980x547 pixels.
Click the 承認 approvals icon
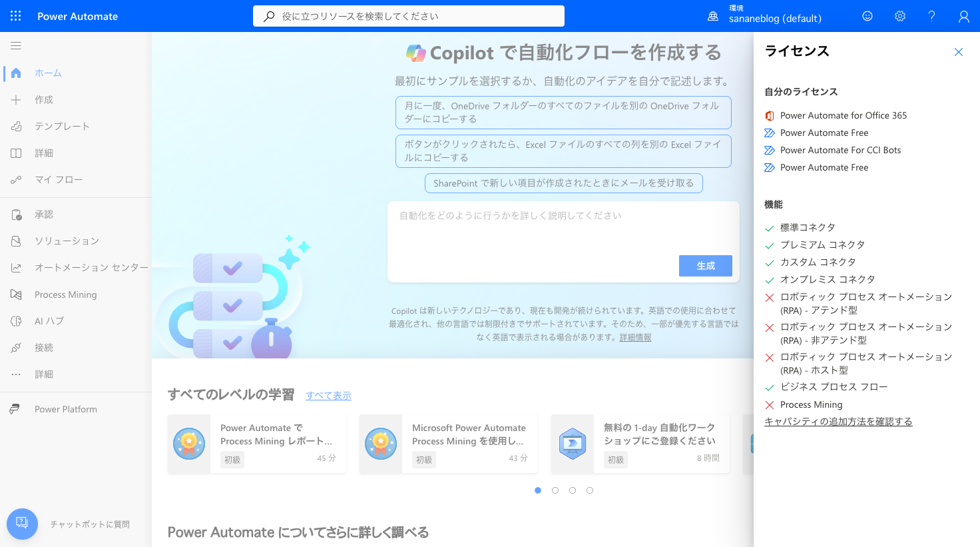pyautogui.click(x=16, y=215)
